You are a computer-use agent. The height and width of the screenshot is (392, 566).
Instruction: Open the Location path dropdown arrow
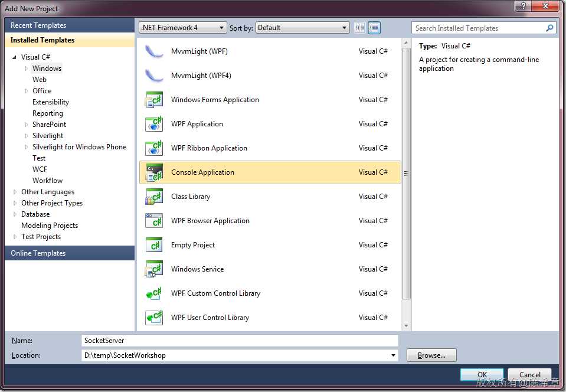tap(393, 355)
